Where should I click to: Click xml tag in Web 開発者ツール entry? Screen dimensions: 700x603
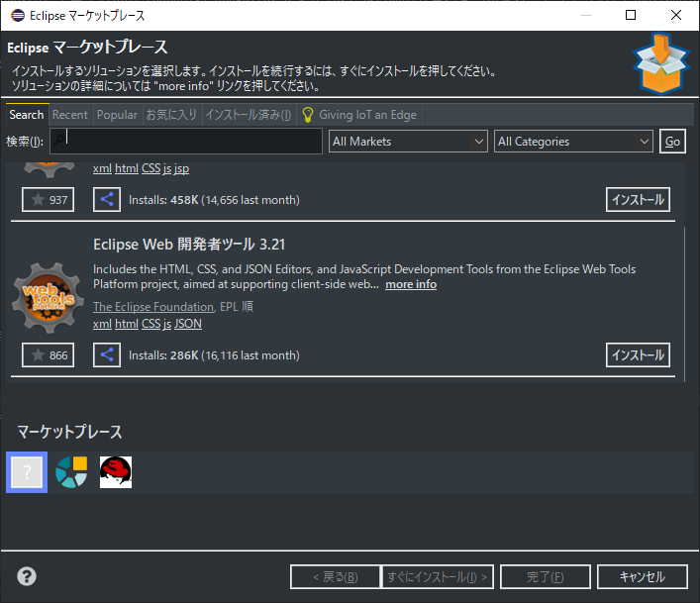[102, 324]
